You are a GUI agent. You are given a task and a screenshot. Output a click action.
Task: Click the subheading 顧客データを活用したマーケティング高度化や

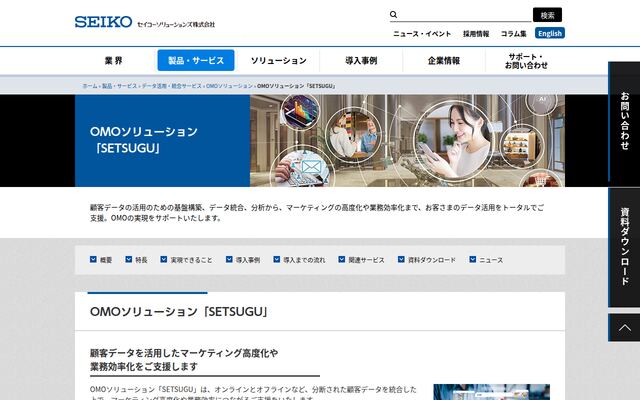[x=184, y=353]
